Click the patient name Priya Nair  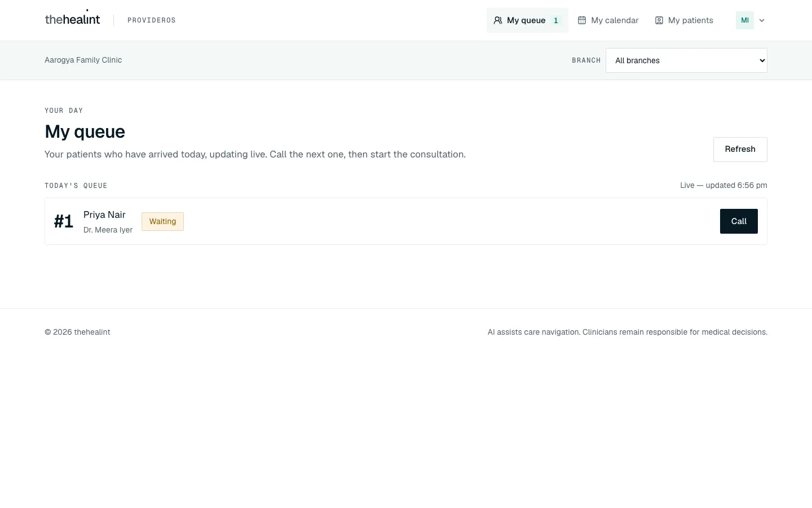pos(104,214)
